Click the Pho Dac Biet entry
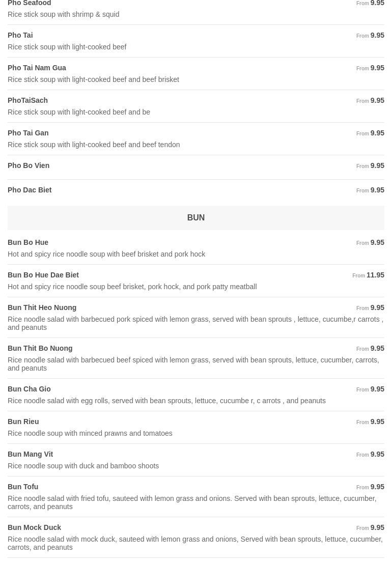 click(x=30, y=190)
